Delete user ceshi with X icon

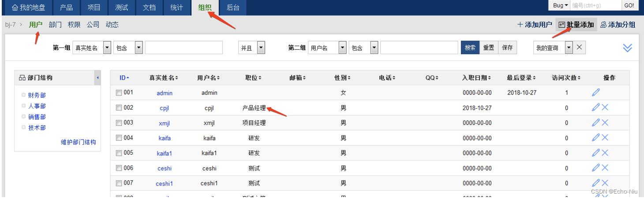point(605,168)
